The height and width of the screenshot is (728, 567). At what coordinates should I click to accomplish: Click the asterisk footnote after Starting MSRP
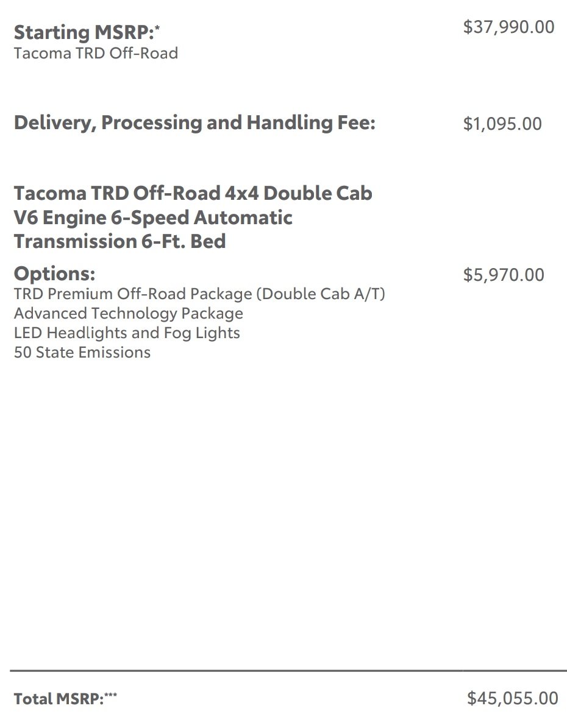tap(157, 28)
